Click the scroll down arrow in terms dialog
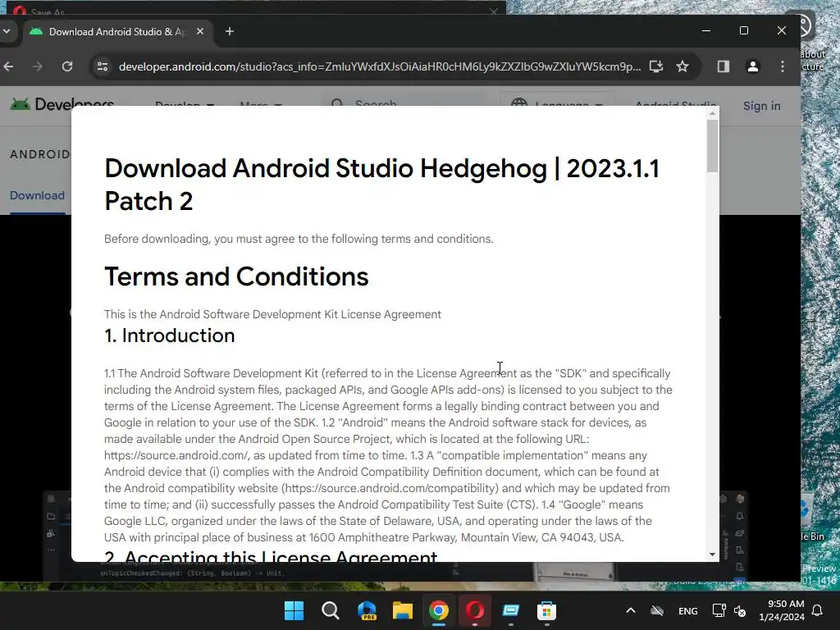The height and width of the screenshot is (630, 840). (x=712, y=555)
